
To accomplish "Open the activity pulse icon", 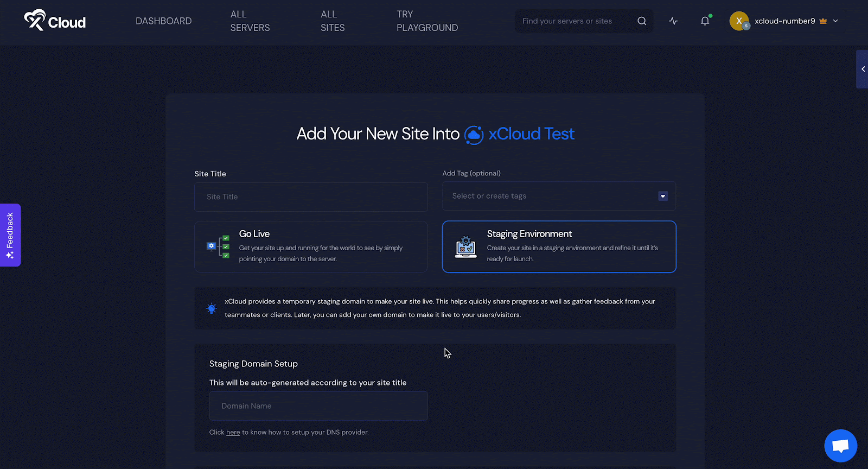I will (x=673, y=21).
